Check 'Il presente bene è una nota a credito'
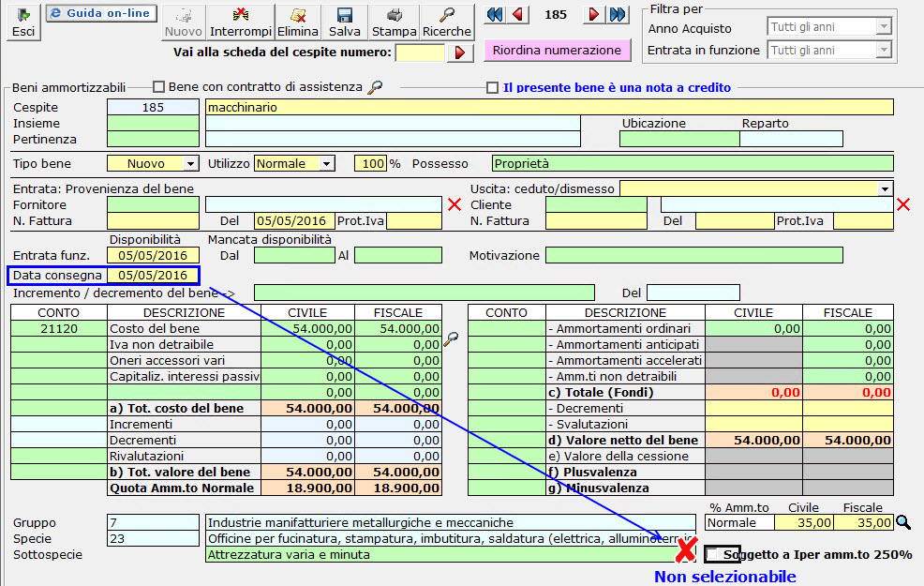The width and height of the screenshot is (924, 586). pos(492,88)
